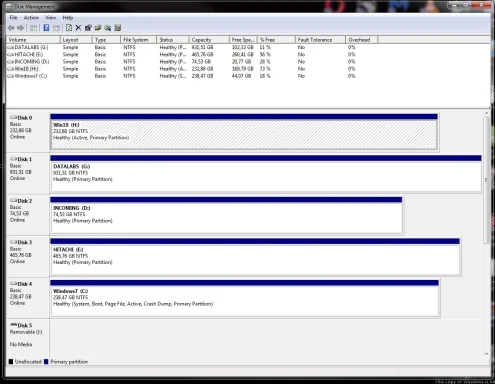
Task: Sort by the Status column header
Action: click(x=173, y=40)
